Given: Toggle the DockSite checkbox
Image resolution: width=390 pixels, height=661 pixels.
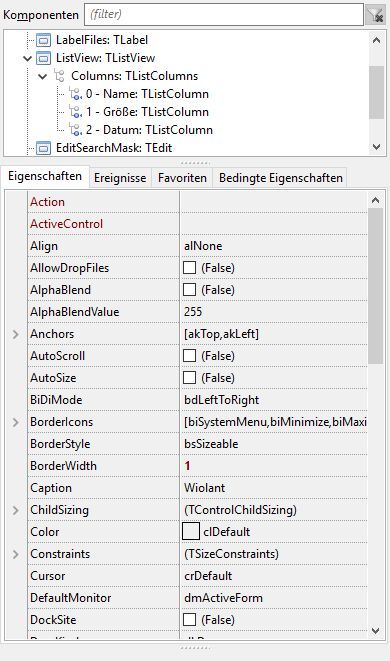Looking at the screenshot, I should tap(189, 620).
